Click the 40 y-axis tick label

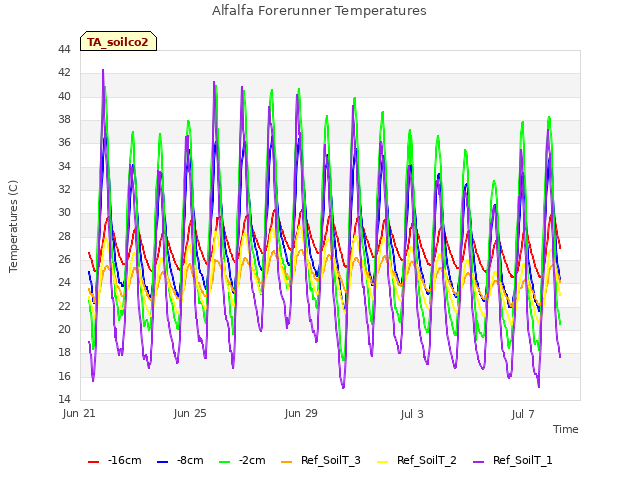[64, 96]
